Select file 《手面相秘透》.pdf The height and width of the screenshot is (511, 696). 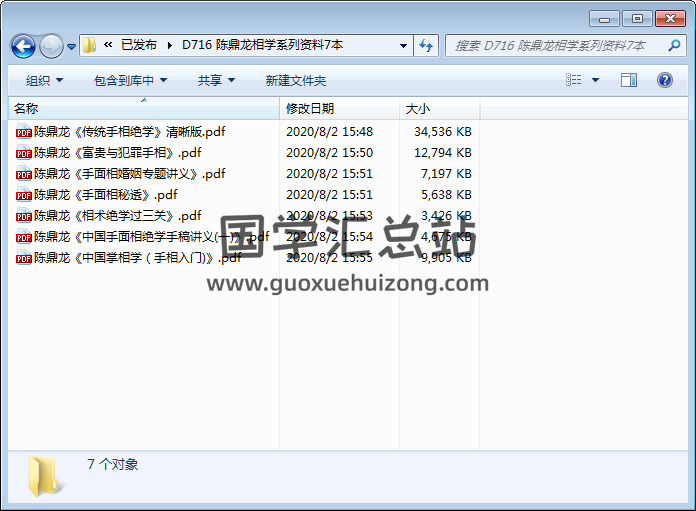tap(106, 194)
